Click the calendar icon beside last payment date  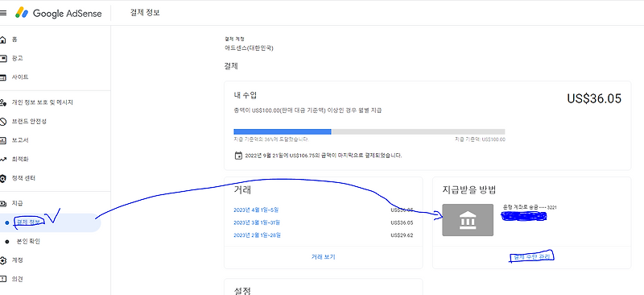[x=238, y=156]
